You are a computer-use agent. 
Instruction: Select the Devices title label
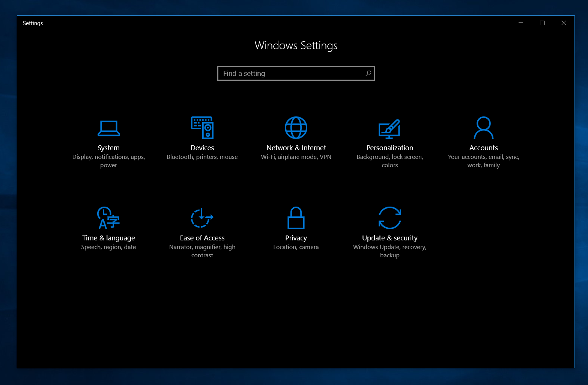(202, 148)
